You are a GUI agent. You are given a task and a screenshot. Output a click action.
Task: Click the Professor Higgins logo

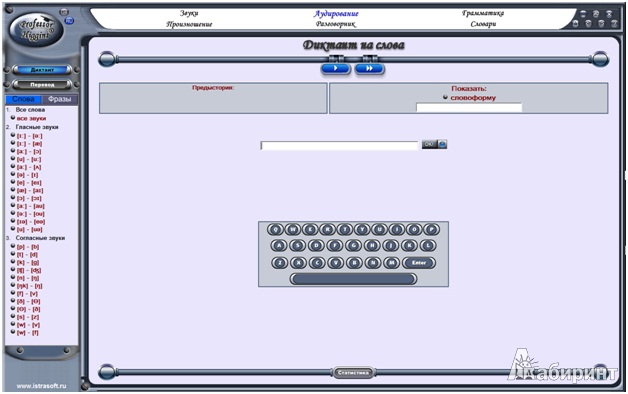tap(36, 30)
